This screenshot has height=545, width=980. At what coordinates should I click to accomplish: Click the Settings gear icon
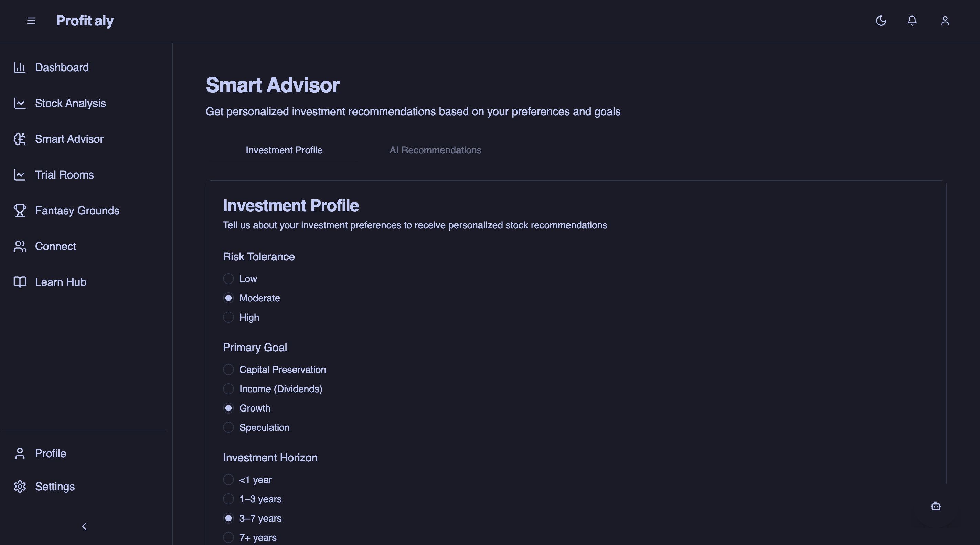[20, 487]
